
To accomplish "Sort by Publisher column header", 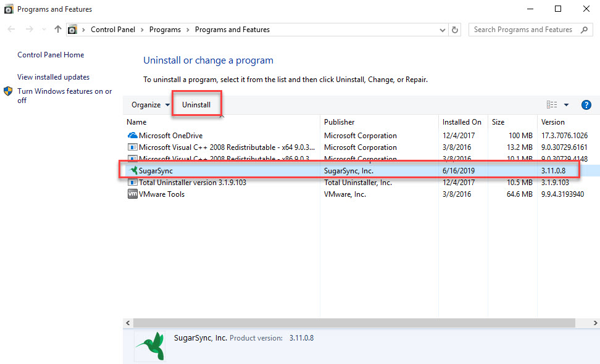I will (339, 122).
